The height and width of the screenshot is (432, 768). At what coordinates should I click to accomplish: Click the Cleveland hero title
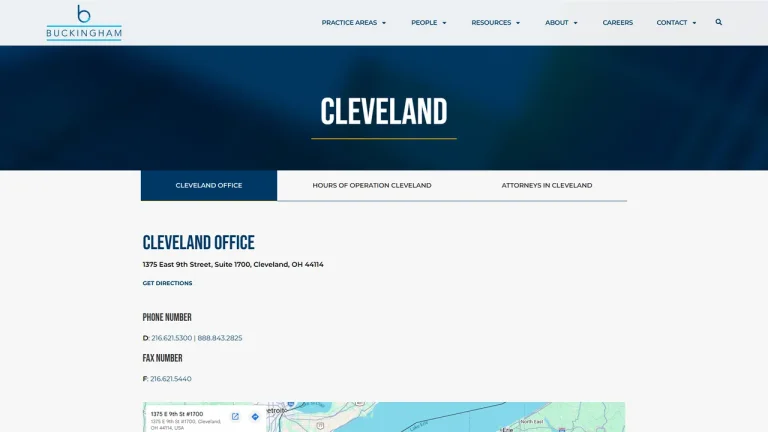384,112
